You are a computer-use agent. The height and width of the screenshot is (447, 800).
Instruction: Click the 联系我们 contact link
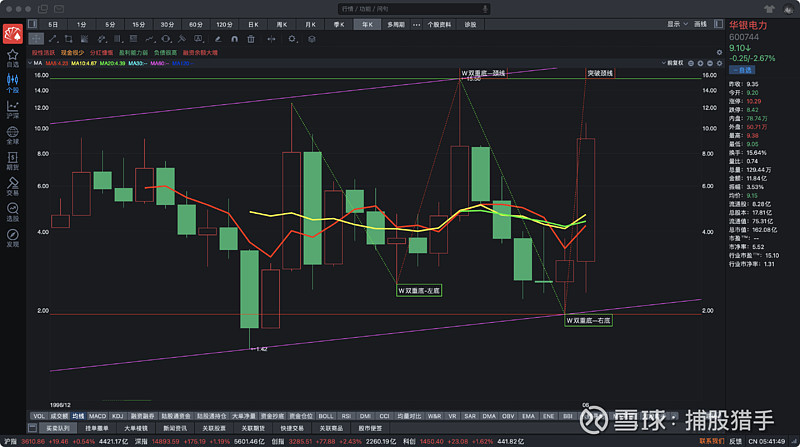[711, 441]
